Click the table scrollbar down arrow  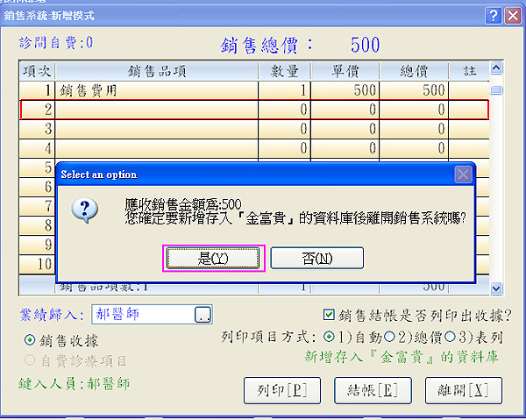(x=496, y=287)
